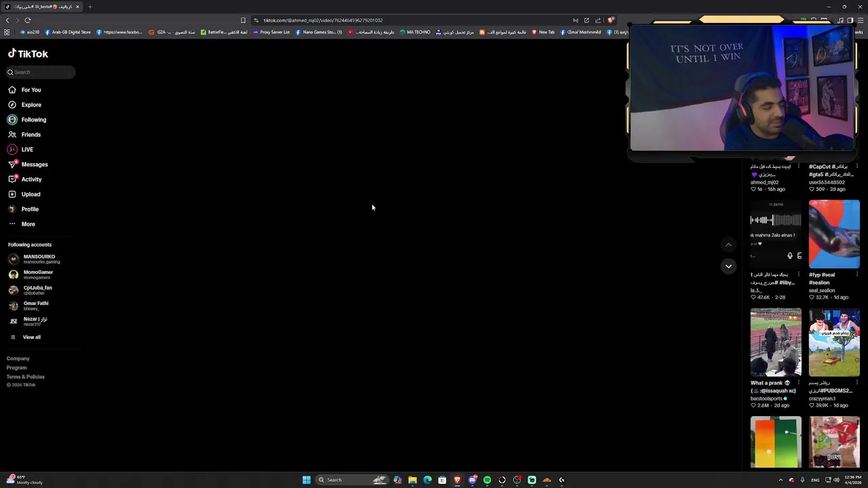Open the audio waveform video thumbnail

pyautogui.click(x=776, y=234)
